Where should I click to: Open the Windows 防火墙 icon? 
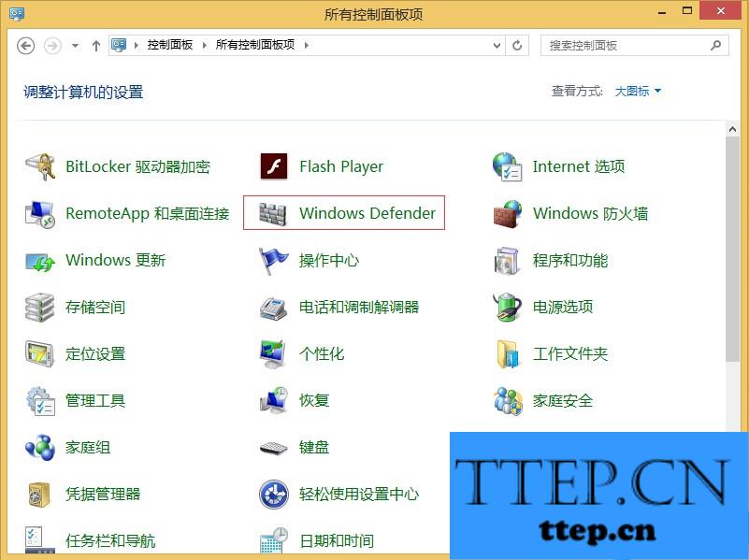click(x=508, y=213)
